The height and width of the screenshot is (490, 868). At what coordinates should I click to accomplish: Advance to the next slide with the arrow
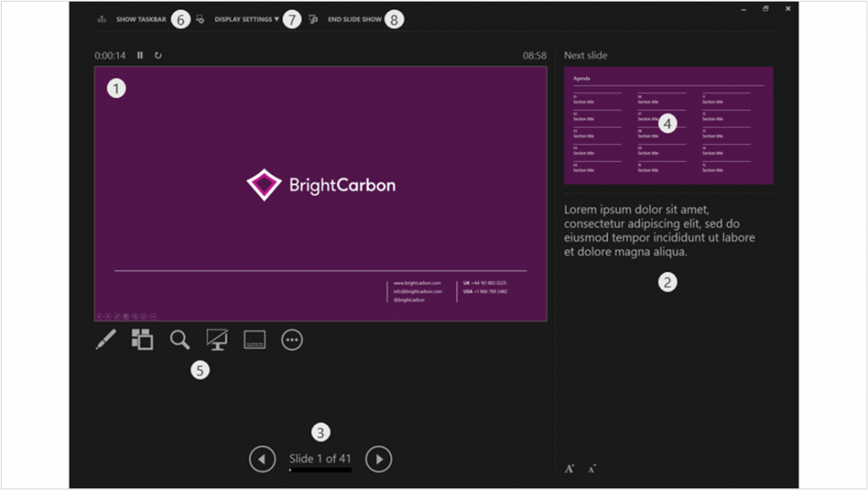(x=378, y=459)
